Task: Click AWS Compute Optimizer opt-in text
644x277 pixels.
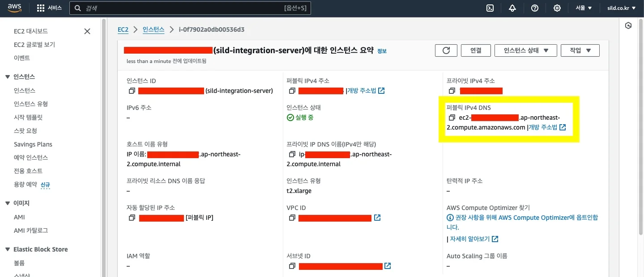Action: (x=522, y=222)
